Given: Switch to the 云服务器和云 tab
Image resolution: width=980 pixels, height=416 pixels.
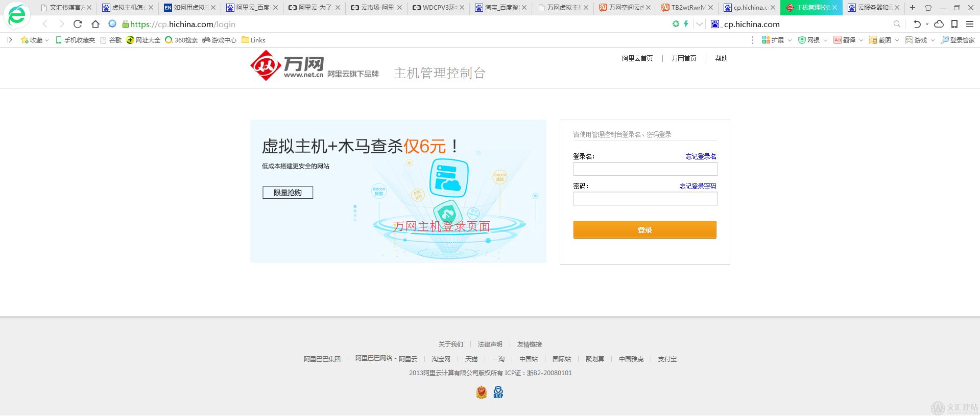Looking at the screenshot, I should 874,8.
